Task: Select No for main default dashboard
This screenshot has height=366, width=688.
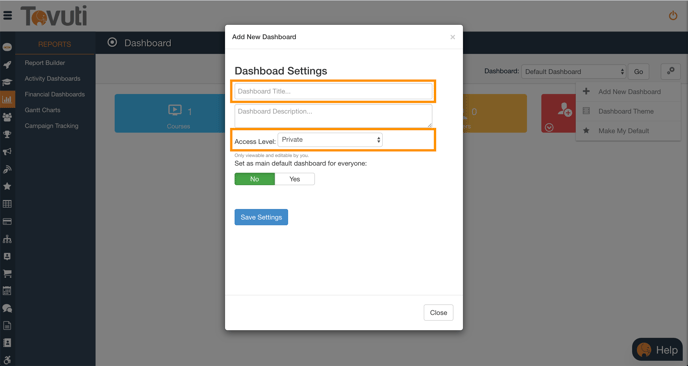Action: 254,179
